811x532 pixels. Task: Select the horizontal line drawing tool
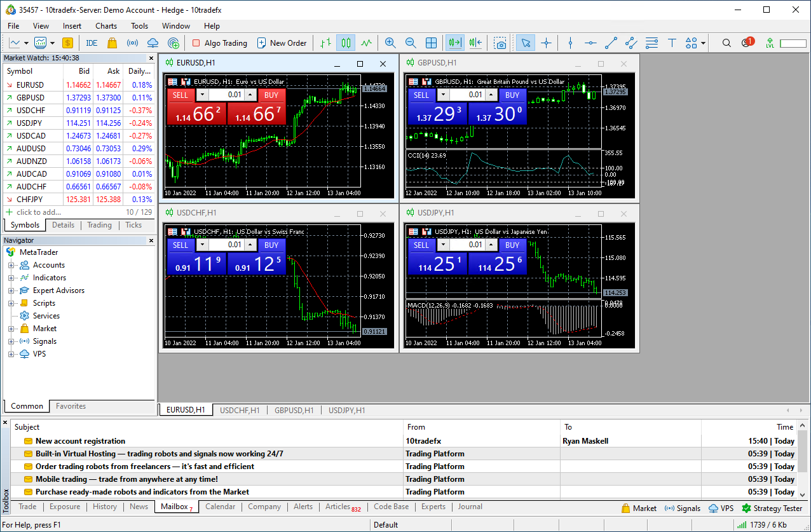(590, 43)
